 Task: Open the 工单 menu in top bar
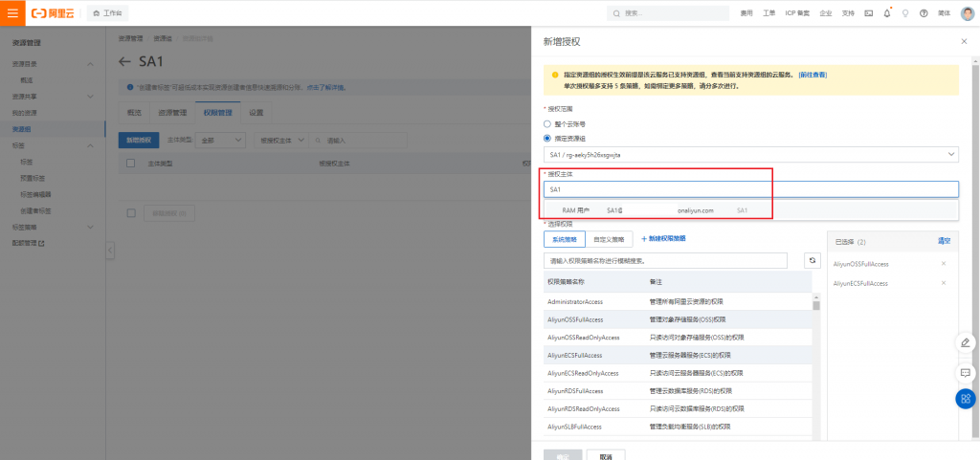[x=768, y=13]
